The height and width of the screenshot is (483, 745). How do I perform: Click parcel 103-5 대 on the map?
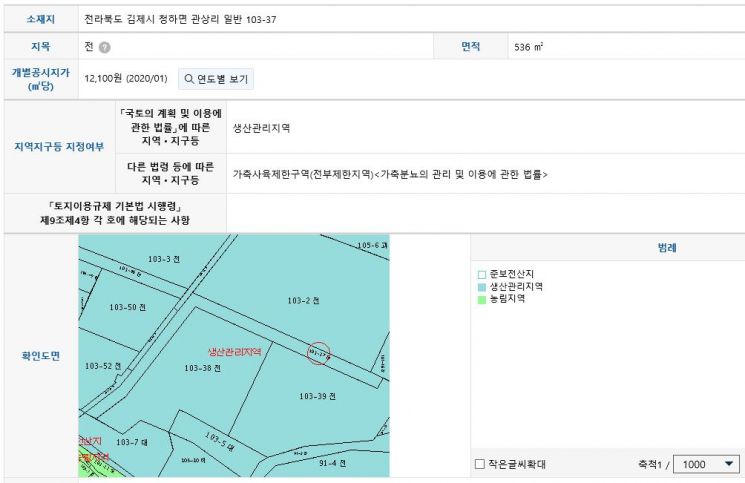pyautogui.click(x=220, y=442)
